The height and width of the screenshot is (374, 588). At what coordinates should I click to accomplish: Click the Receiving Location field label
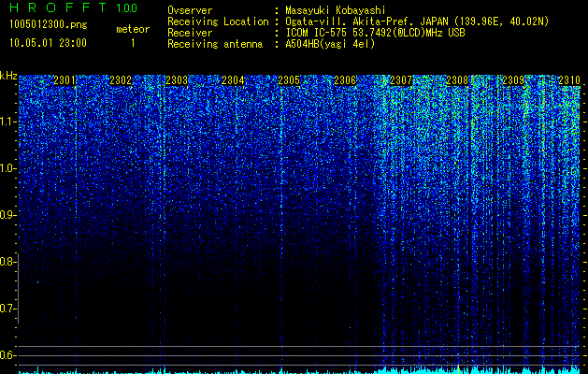click(x=218, y=22)
